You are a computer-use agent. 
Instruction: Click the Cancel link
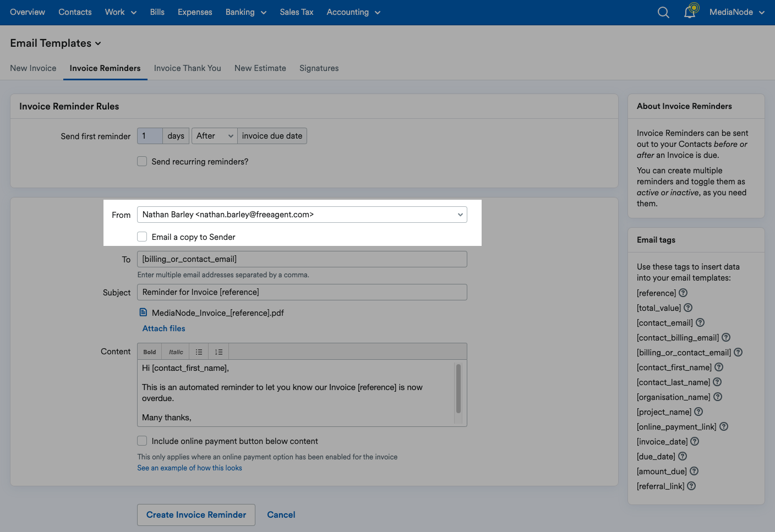tap(281, 515)
